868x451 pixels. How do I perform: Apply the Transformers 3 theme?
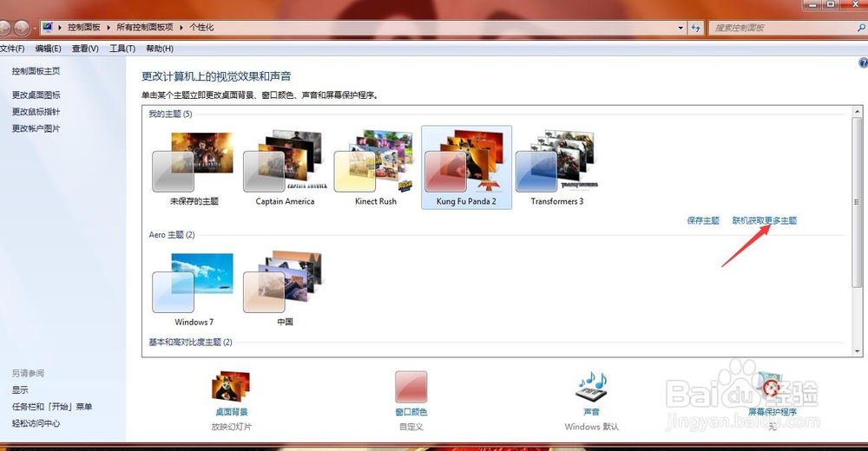[x=557, y=168]
